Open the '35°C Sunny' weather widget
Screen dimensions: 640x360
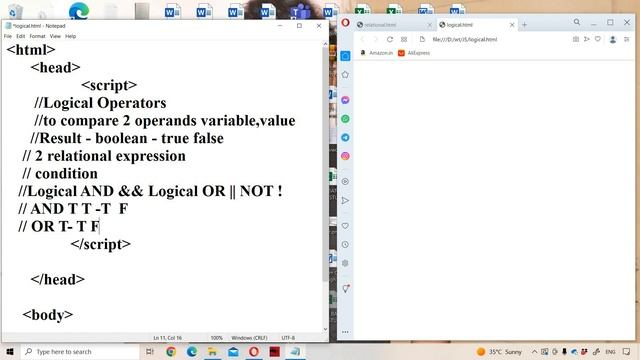500,351
